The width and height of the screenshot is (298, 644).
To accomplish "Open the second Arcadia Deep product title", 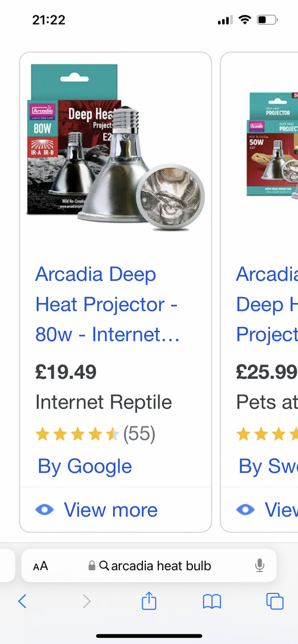I will tap(267, 304).
